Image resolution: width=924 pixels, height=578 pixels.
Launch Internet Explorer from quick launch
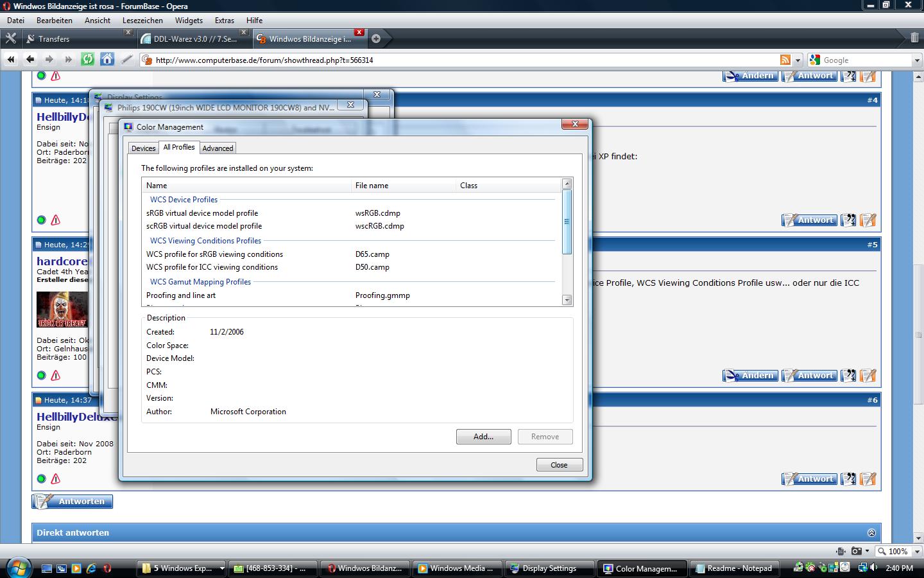(91, 568)
